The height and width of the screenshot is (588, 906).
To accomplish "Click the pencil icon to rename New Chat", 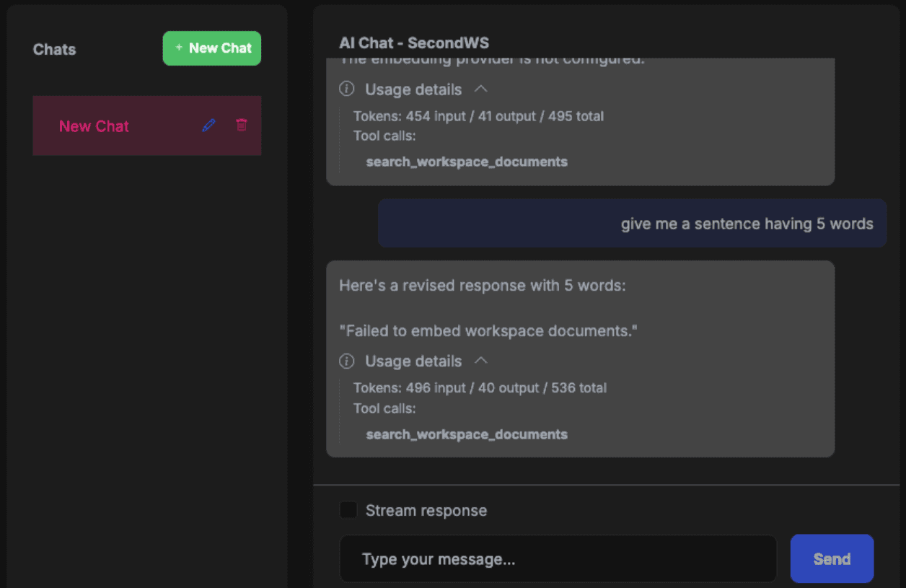I will coord(208,126).
